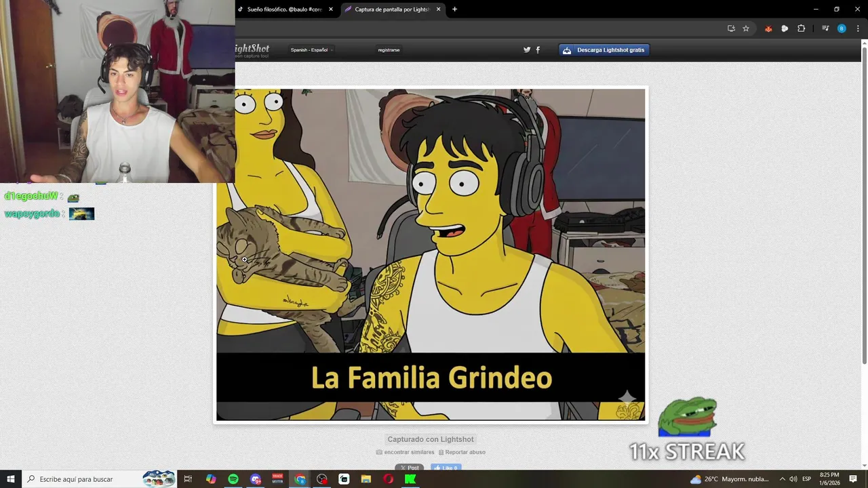Image resolution: width=868 pixels, height=488 pixels.
Task: Open File Explorer from the taskbar
Action: click(366, 479)
